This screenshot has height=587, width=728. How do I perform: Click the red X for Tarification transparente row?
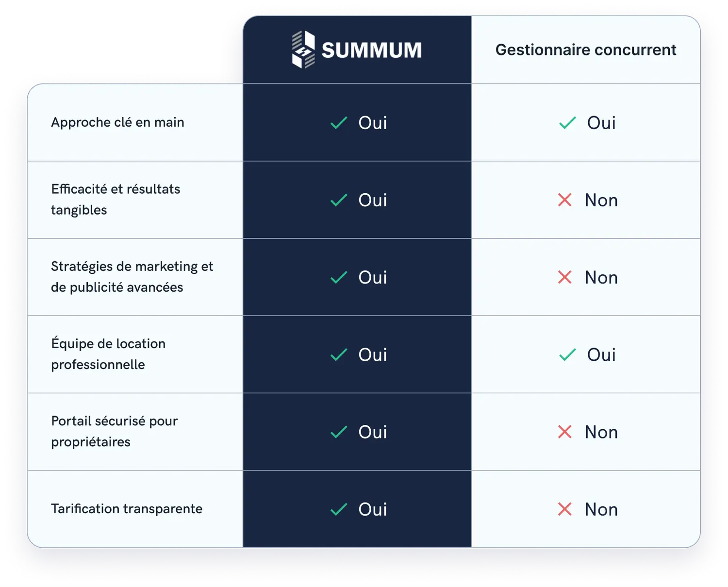click(565, 509)
